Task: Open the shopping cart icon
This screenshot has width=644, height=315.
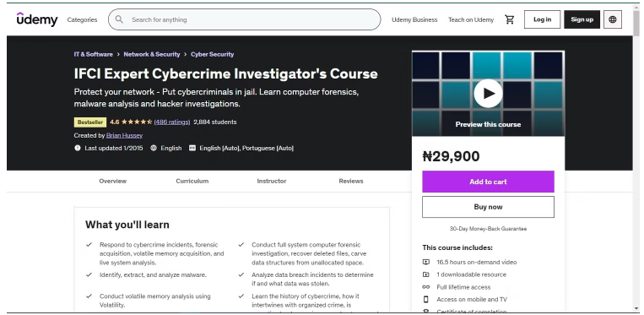Action: 509,19
